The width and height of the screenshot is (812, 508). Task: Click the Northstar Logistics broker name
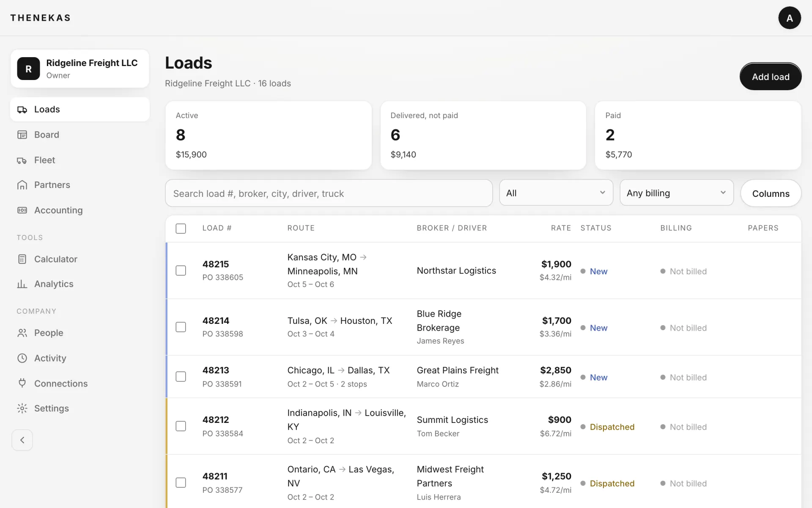point(456,271)
